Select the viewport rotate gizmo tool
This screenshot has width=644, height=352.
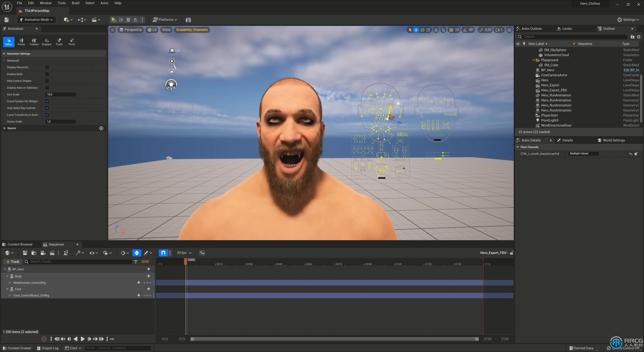click(x=422, y=30)
